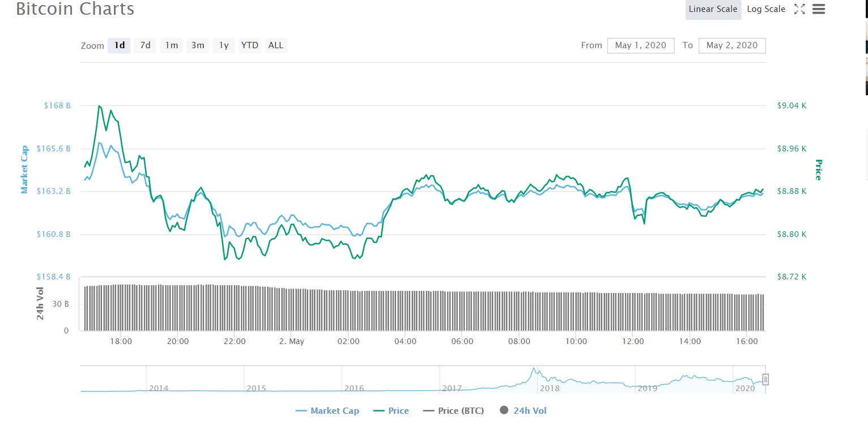Select the 7d zoom range

click(146, 45)
